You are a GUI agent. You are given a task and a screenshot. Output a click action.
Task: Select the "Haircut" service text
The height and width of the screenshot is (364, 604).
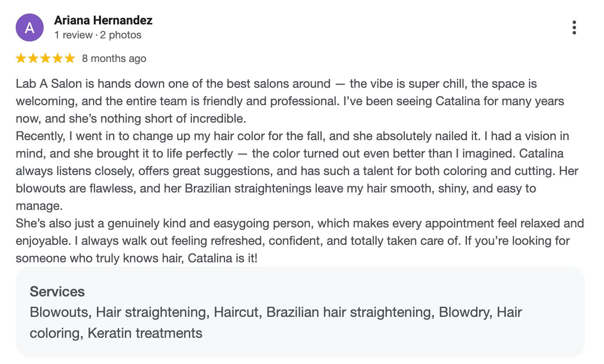(x=237, y=312)
